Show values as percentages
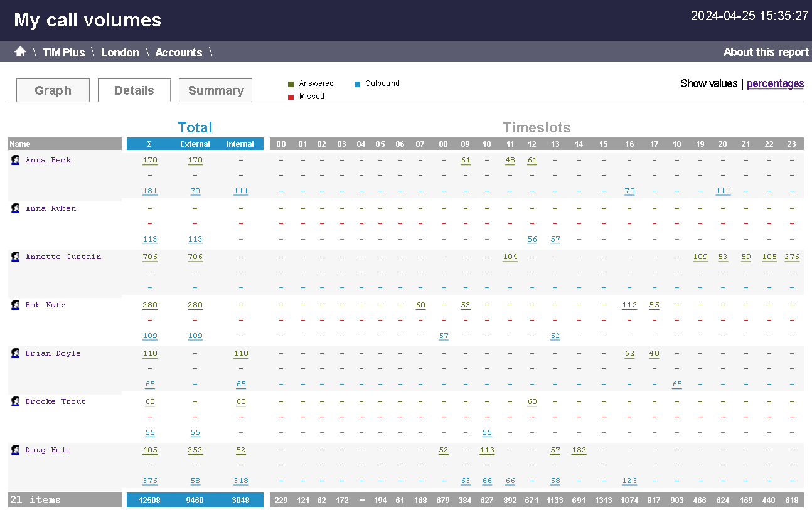Viewport: 812px width, 510px height. click(x=775, y=83)
